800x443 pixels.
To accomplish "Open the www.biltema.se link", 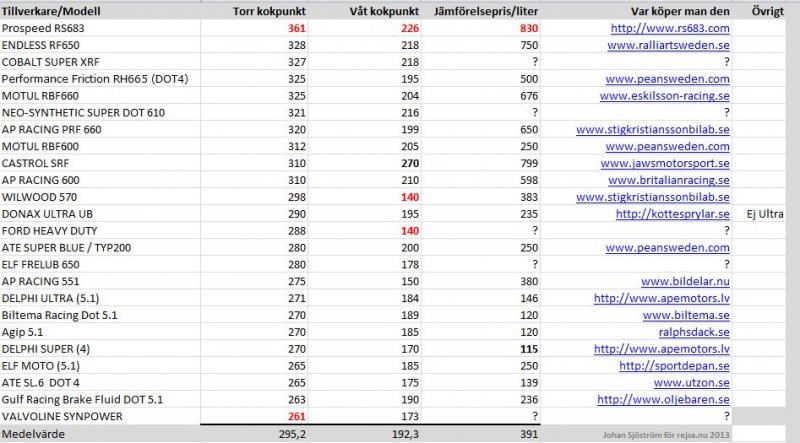I will click(x=686, y=315).
